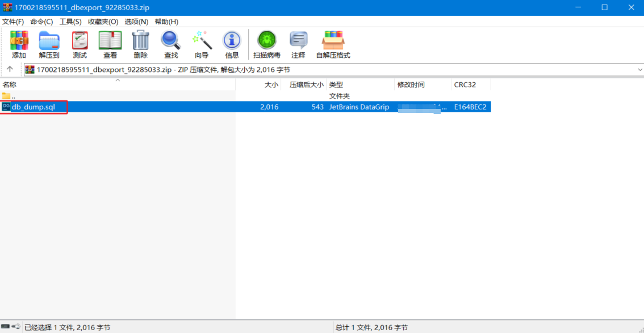This screenshot has height=333, width=644.
Task: Click the CRC32 value E164BEC2
Action: (x=470, y=107)
